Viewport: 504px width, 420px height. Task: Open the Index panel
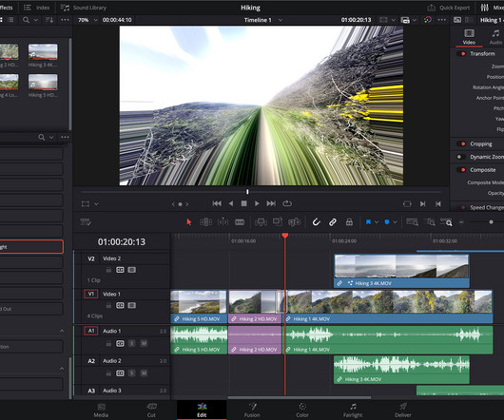coord(37,8)
